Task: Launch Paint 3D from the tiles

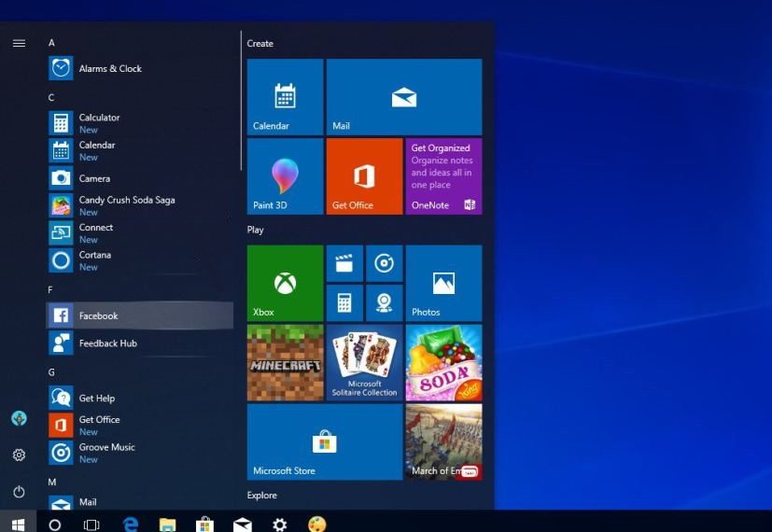Action: pos(285,175)
